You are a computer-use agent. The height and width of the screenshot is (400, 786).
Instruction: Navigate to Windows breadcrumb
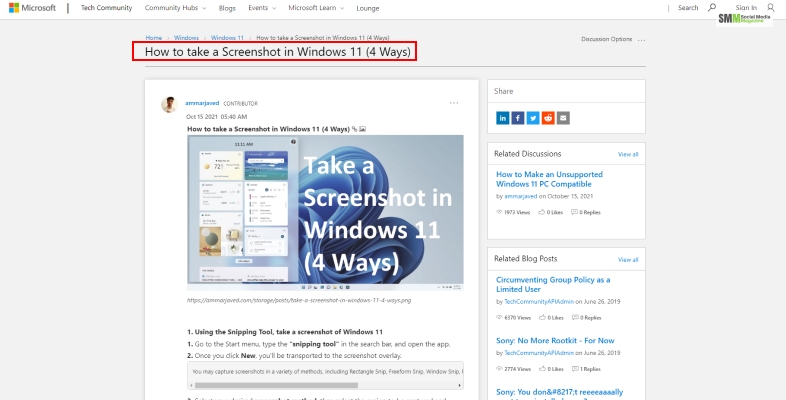(x=186, y=38)
